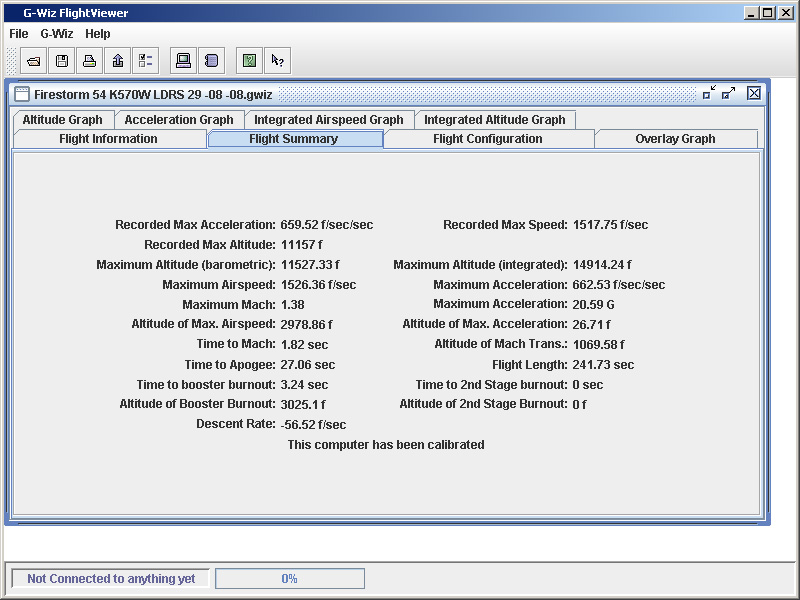
Task: Click the green help book icon
Action: [249, 61]
